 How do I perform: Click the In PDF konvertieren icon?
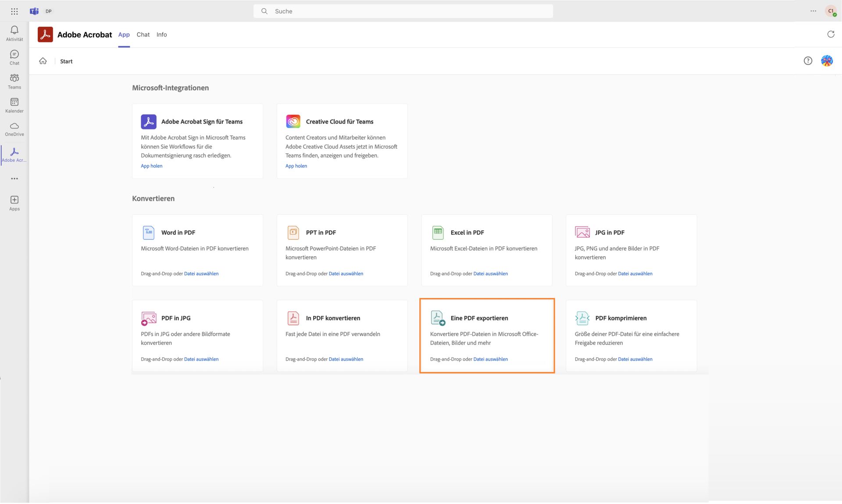(x=293, y=318)
